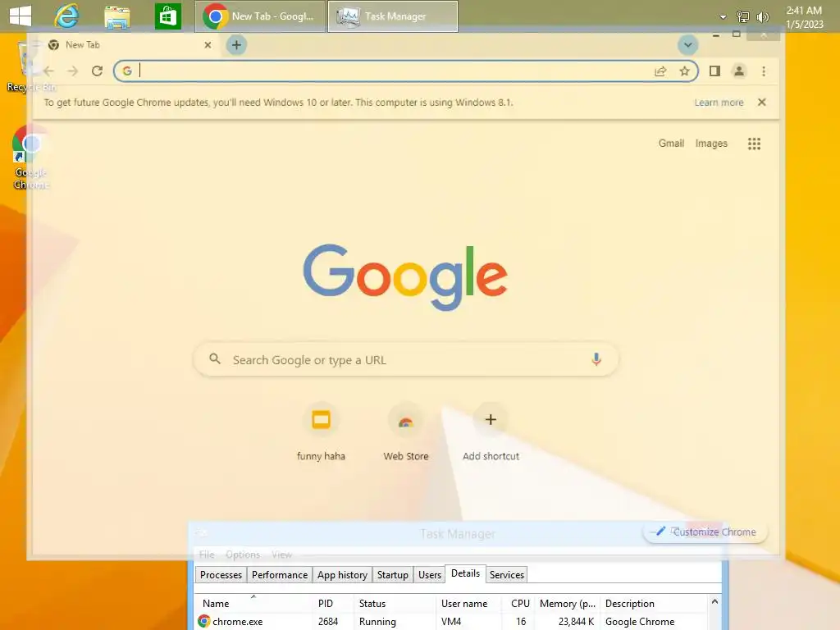Click Customize Chrome button
Image resolution: width=840 pixels, height=630 pixels.
coord(705,532)
